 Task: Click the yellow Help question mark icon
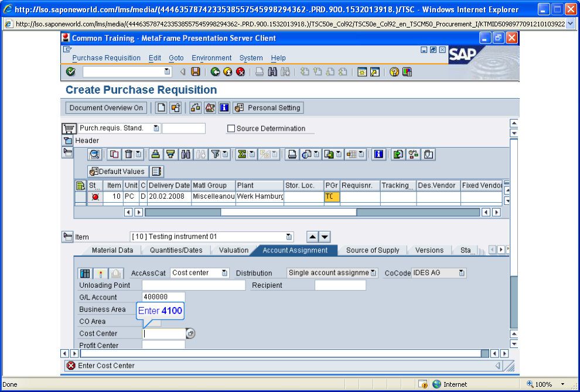(x=394, y=71)
